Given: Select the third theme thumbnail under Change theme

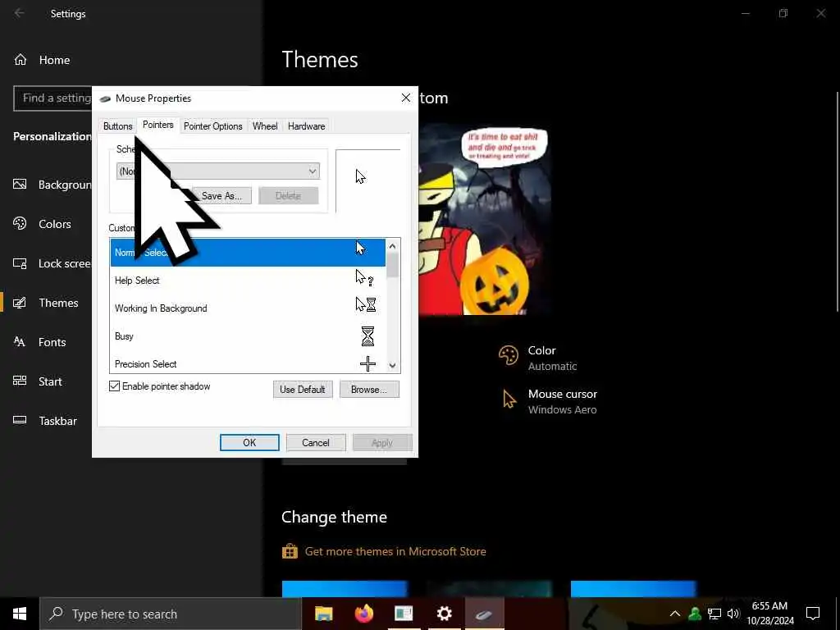Looking at the screenshot, I should [633, 589].
